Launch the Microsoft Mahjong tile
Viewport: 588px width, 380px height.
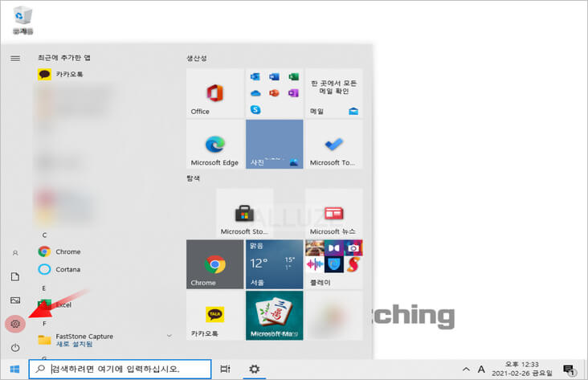click(274, 316)
